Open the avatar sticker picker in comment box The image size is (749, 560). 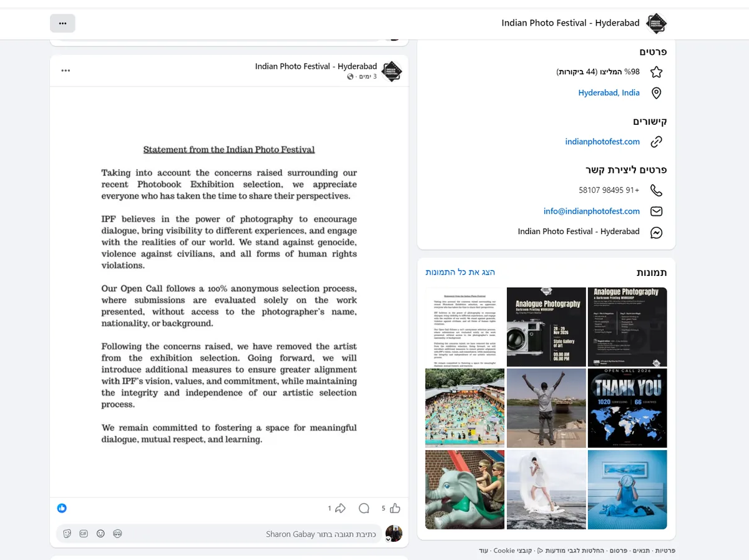pyautogui.click(x=117, y=534)
